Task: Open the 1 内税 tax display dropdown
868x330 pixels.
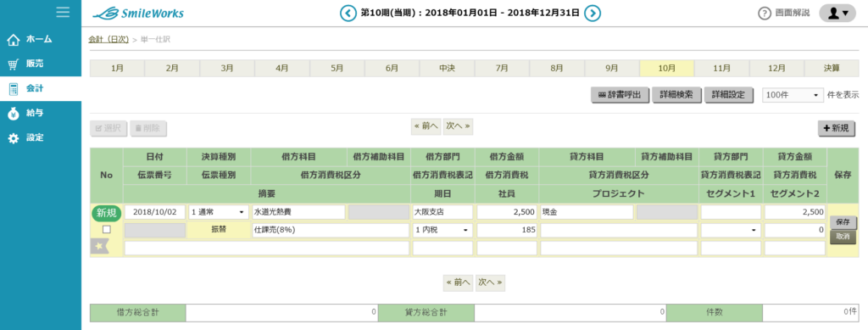Action: [x=442, y=230]
